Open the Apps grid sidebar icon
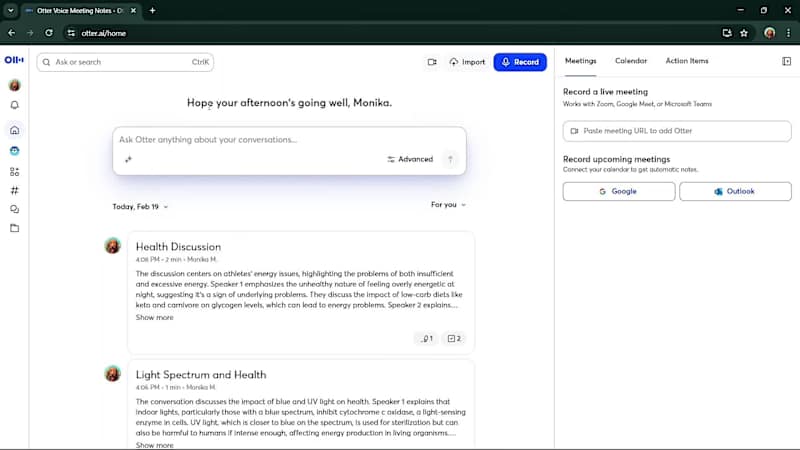800x450 pixels. tap(14, 171)
